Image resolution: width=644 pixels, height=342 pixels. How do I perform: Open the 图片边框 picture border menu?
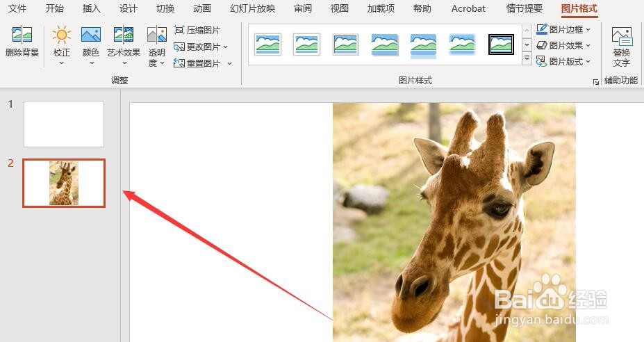[563, 29]
